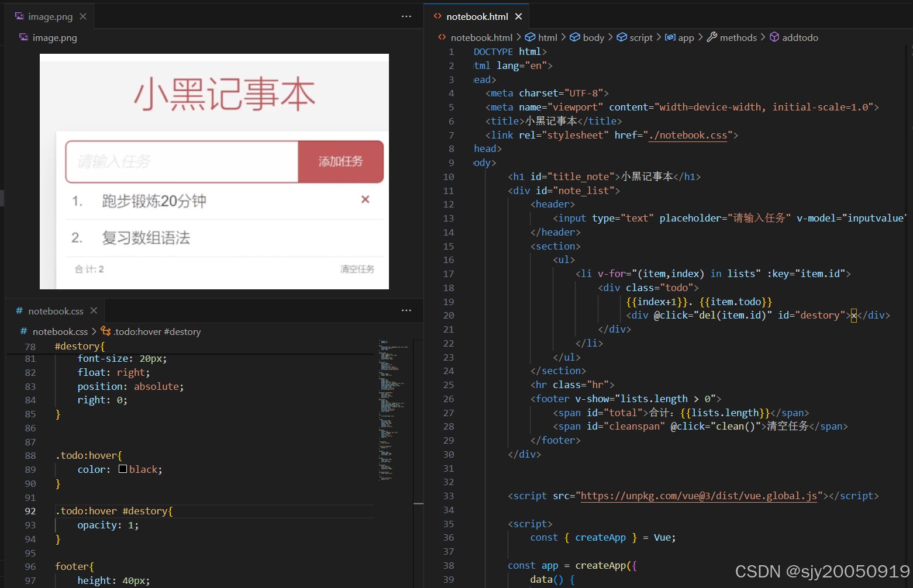This screenshot has width=913, height=588.
Task: Close the notebook.html tab
Action: point(518,16)
